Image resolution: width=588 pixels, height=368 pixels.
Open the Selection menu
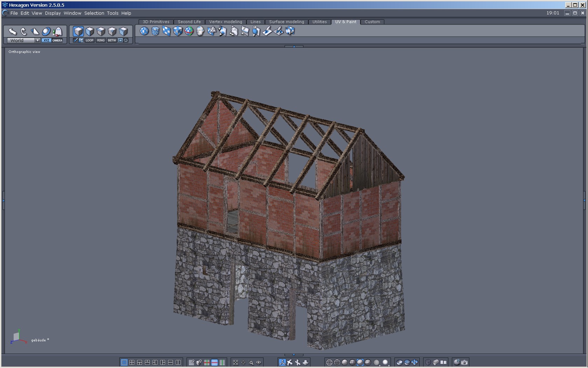coord(94,13)
